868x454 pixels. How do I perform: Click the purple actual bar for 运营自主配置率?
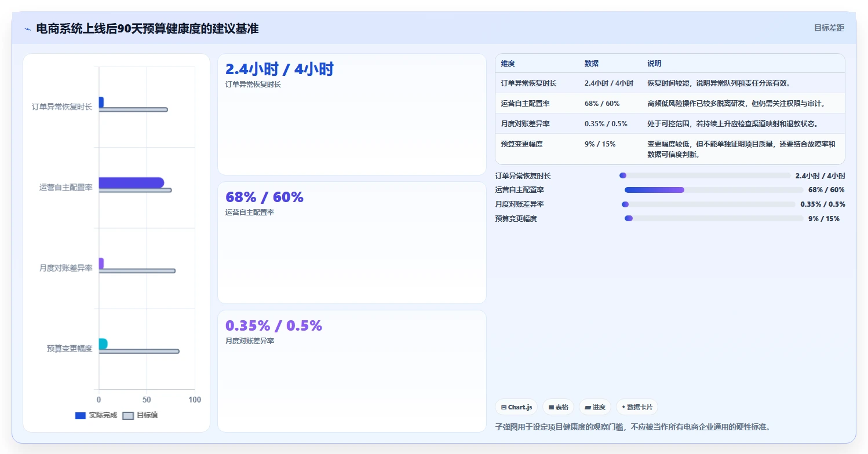coord(132,182)
